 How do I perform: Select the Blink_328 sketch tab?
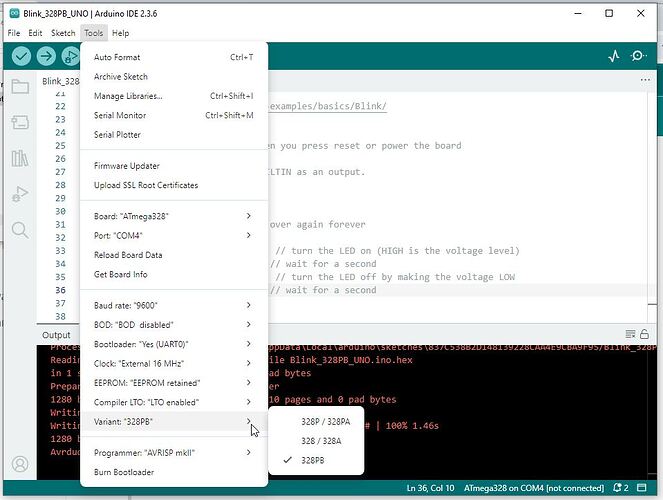[60, 81]
